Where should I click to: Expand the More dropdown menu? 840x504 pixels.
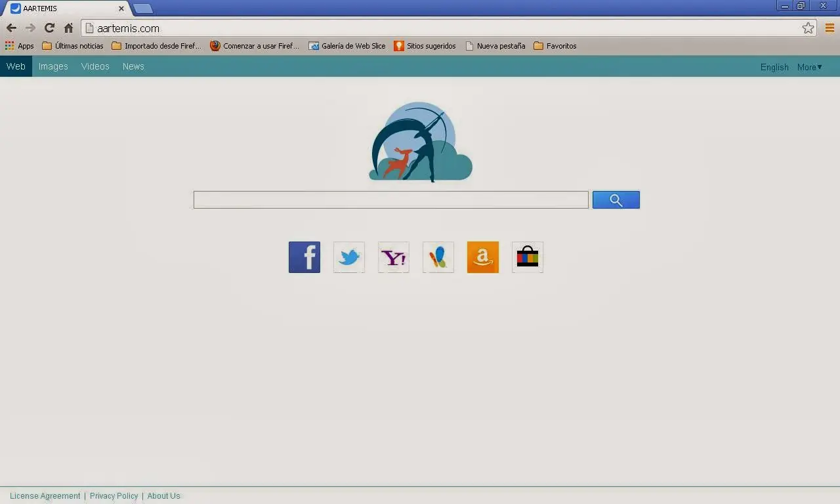(x=810, y=67)
